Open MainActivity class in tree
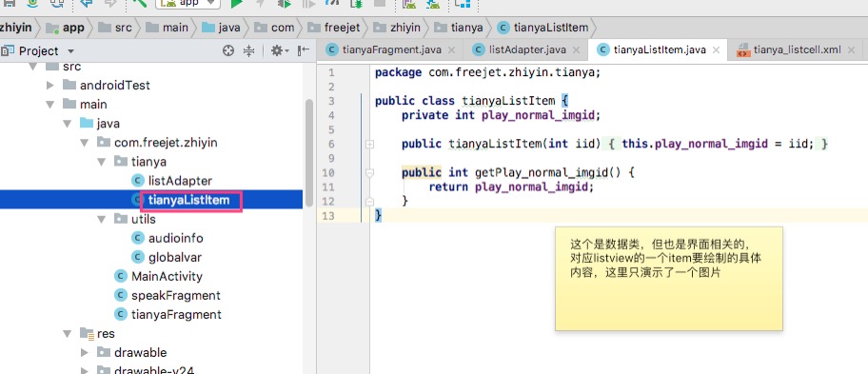 pos(158,276)
